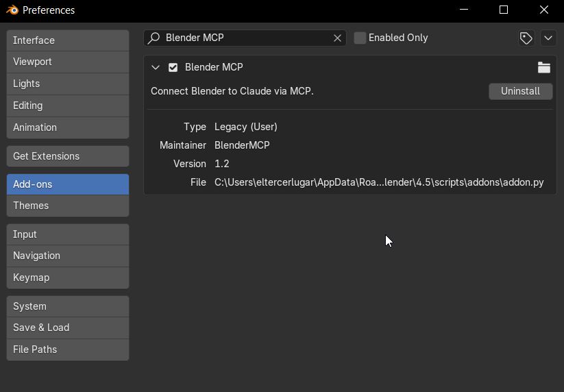The image size is (564, 392).
Task: Click the search magnifier icon
Action: coord(154,38)
